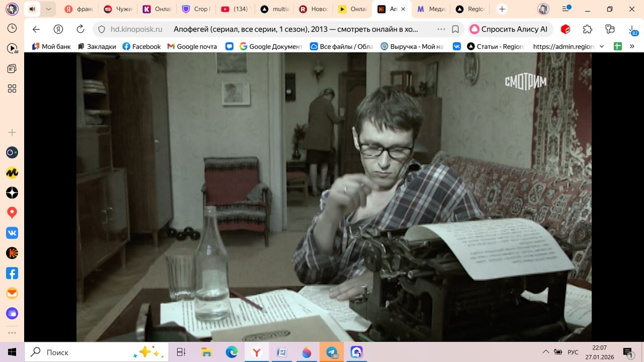Open the orange mail sidebar icon
Image resolution: width=644 pixels, height=362 pixels.
12,293
